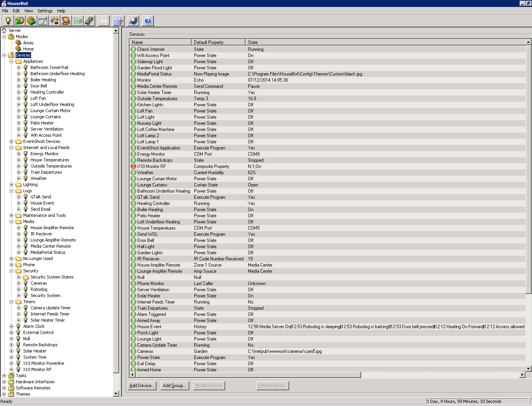
Task: Click the blue question mark help icon
Action: pos(148,21)
